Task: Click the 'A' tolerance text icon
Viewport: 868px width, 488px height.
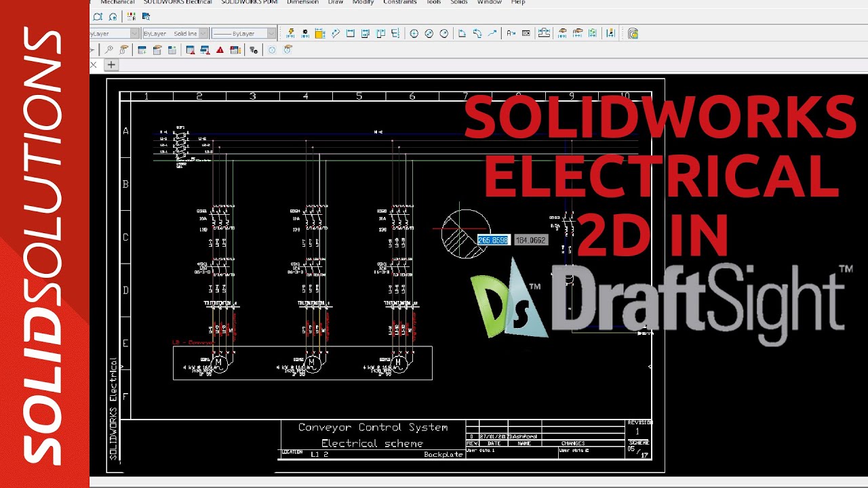Action: coord(511,33)
